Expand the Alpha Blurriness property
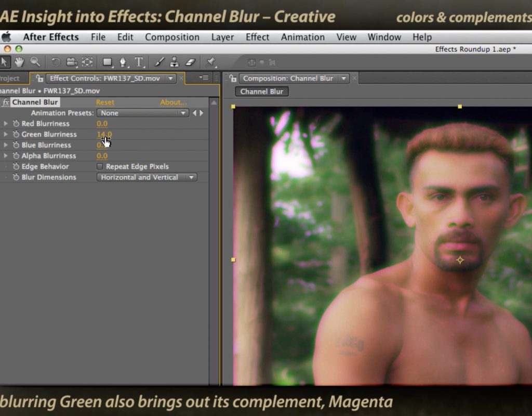The height and width of the screenshot is (416, 532). coord(5,155)
